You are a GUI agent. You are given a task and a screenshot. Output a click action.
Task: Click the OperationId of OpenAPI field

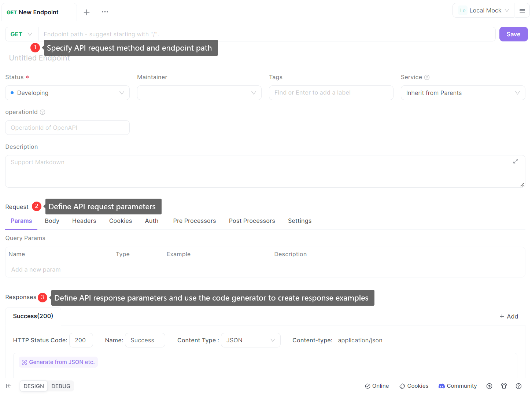67,128
